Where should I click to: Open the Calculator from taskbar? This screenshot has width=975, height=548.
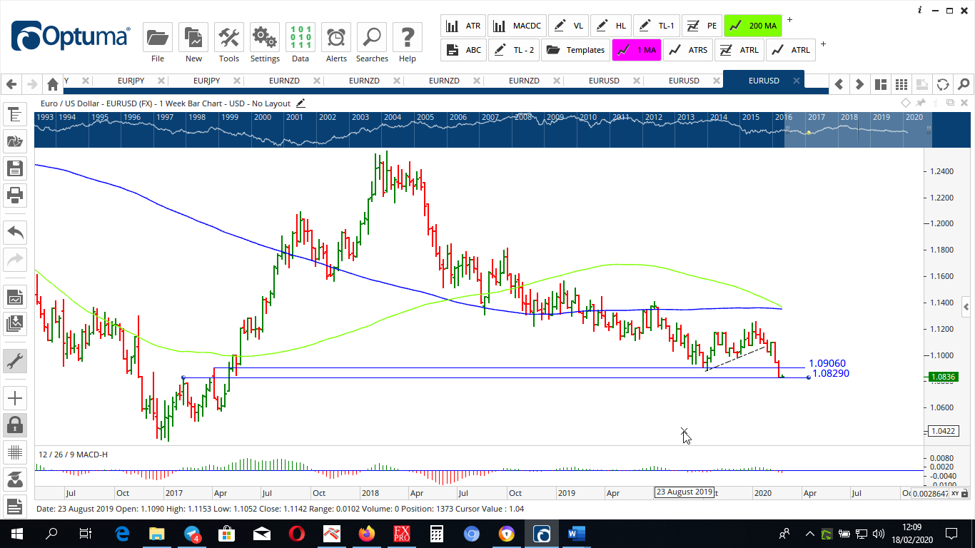pyautogui.click(x=437, y=534)
